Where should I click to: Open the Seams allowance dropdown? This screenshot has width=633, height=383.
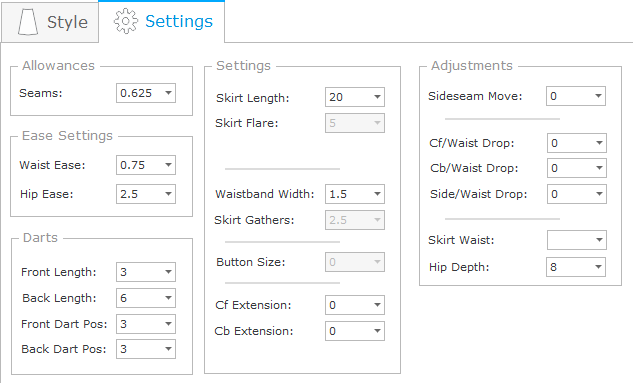tap(146, 93)
